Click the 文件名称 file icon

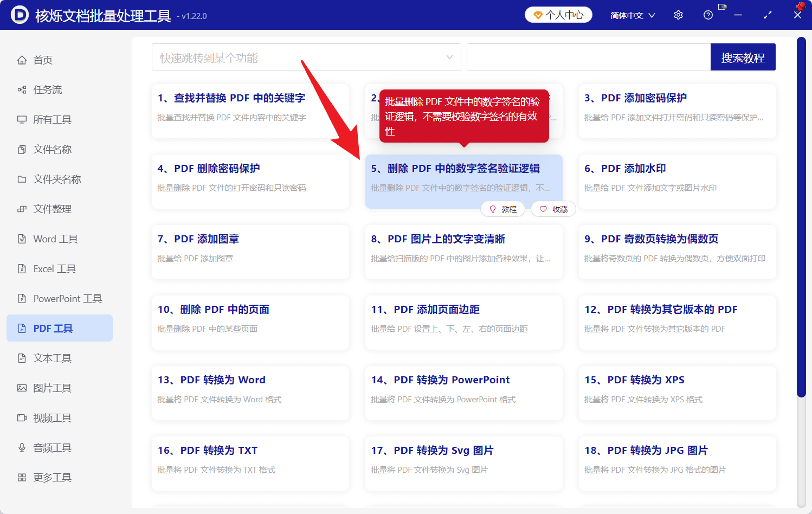(x=22, y=150)
